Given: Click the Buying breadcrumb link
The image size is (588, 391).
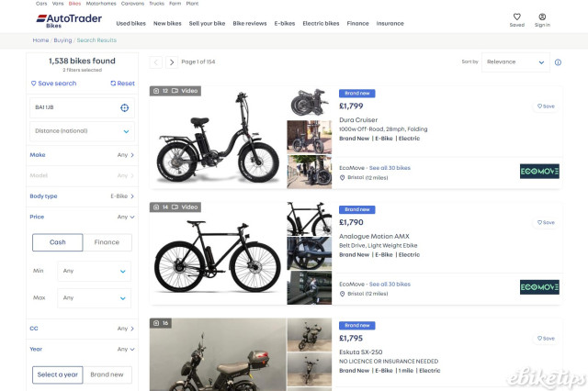Looking at the screenshot, I should (62, 40).
